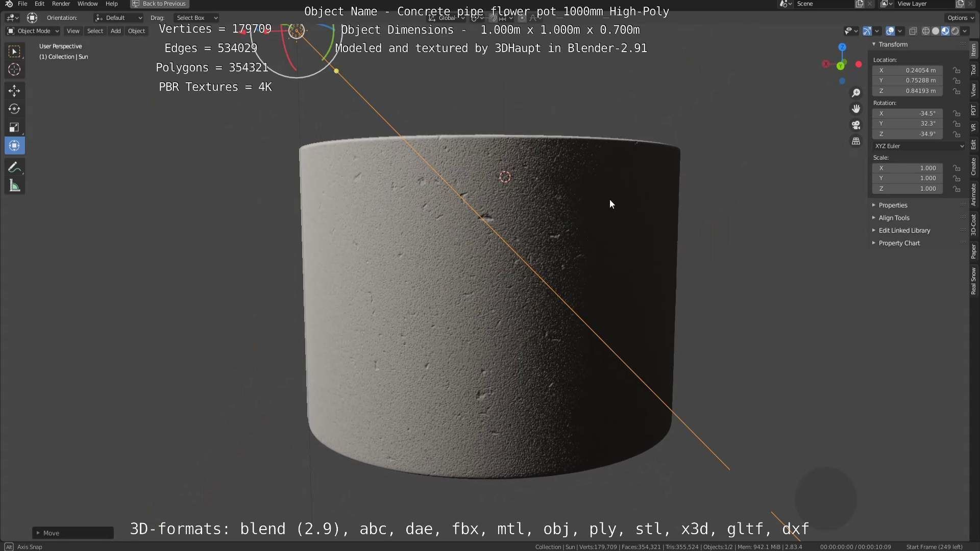Switch to Material Preview shading
The image size is (980, 551).
point(945,31)
